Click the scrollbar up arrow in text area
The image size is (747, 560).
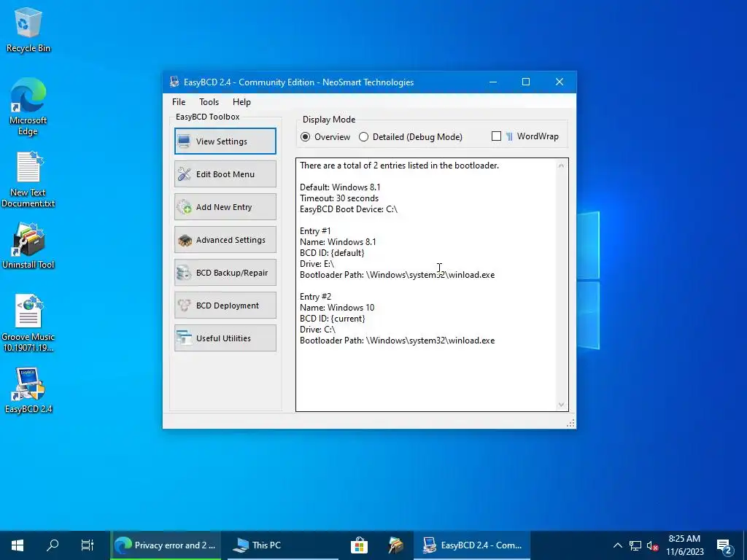tap(561, 166)
